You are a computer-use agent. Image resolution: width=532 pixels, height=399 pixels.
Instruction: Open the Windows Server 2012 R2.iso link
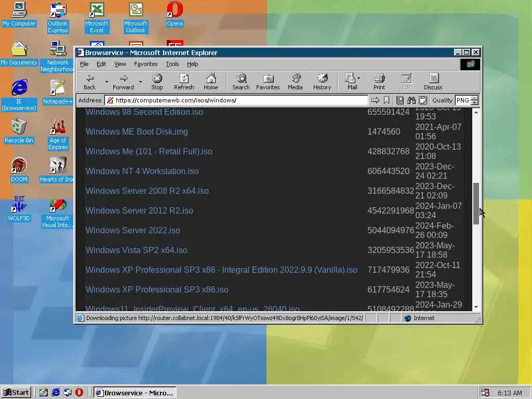[x=139, y=210]
